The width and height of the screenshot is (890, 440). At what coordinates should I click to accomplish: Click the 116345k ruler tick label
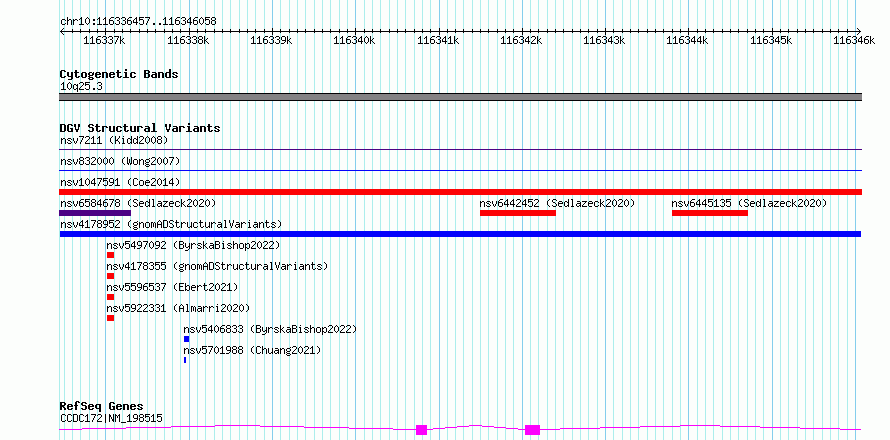pos(771,40)
